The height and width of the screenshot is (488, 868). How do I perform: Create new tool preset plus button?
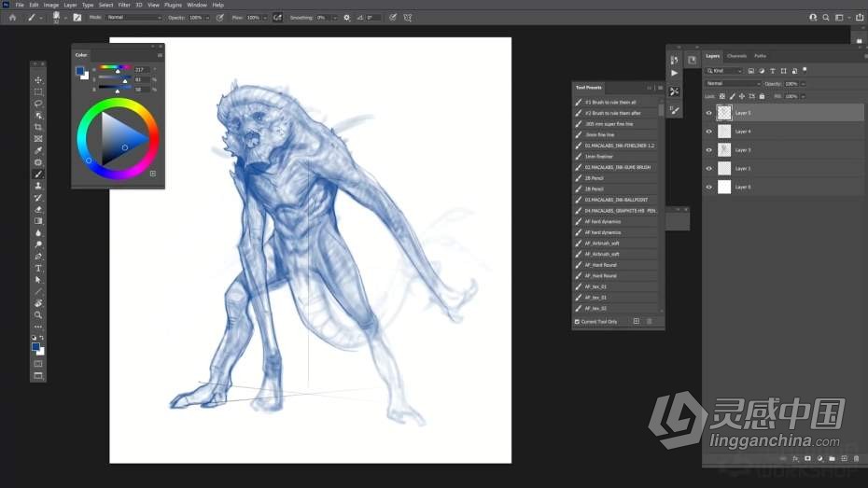pyautogui.click(x=637, y=322)
